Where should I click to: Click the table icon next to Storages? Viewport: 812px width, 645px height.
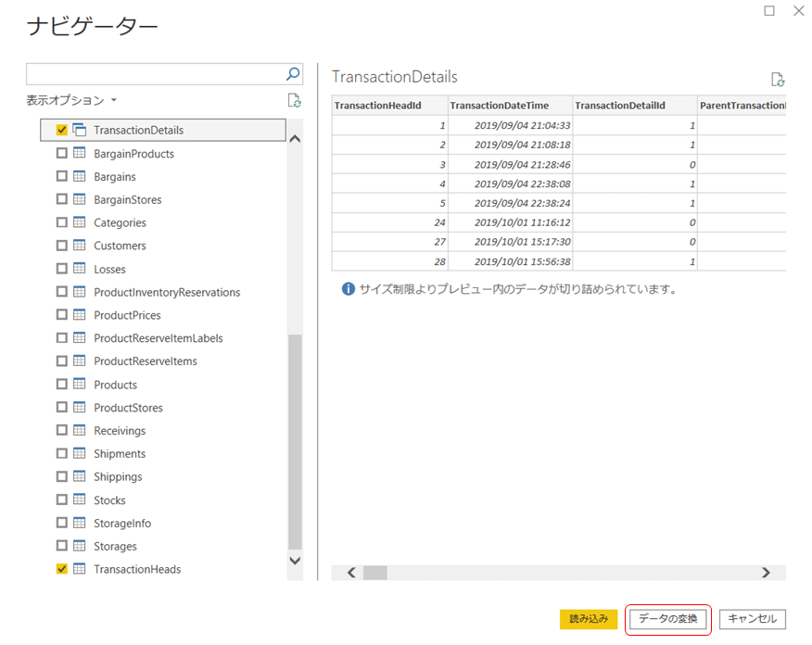79,545
